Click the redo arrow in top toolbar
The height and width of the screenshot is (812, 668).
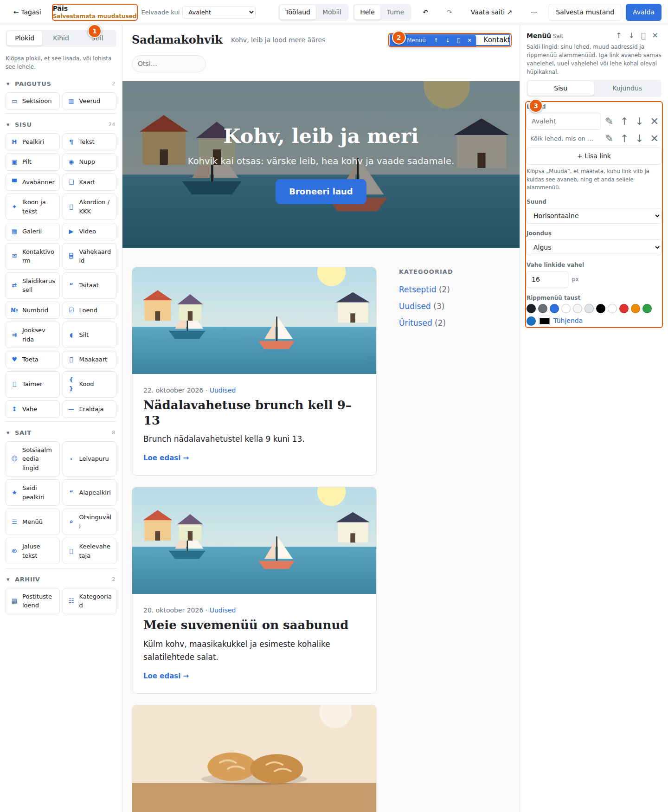[449, 12]
